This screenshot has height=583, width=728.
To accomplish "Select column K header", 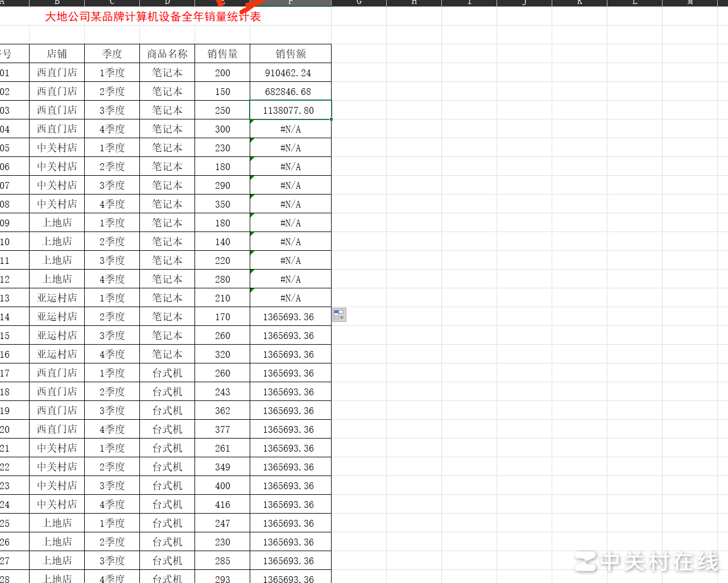I will [x=580, y=3].
